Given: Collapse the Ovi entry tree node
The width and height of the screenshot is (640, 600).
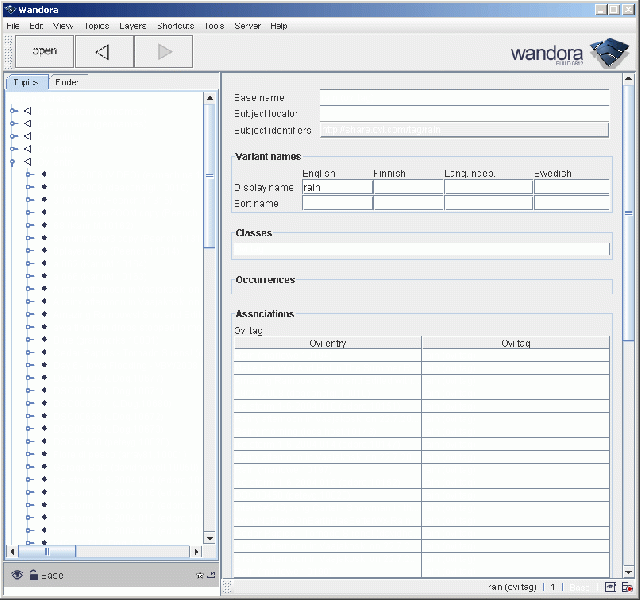Looking at the screenshot, I should 13,162.
